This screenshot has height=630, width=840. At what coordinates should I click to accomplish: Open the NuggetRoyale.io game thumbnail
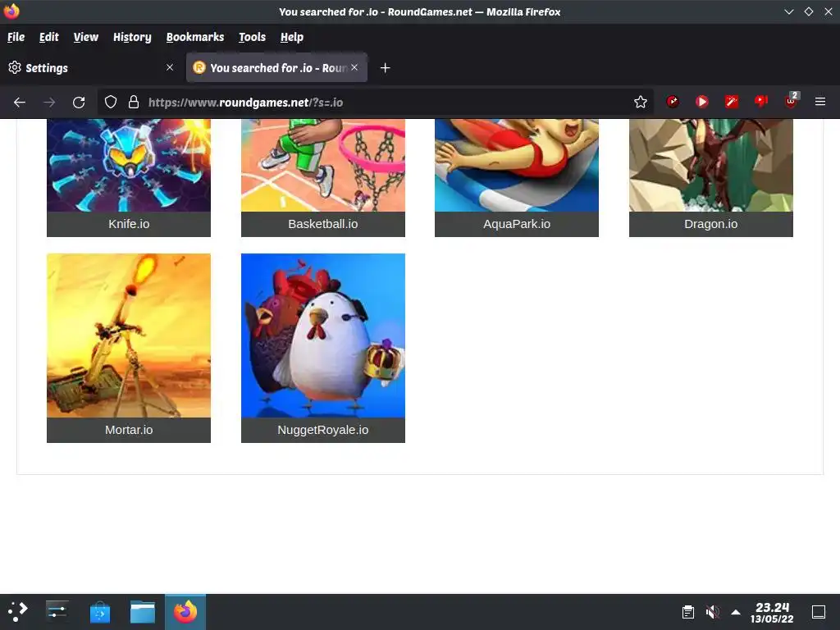[x=323, y=336]
